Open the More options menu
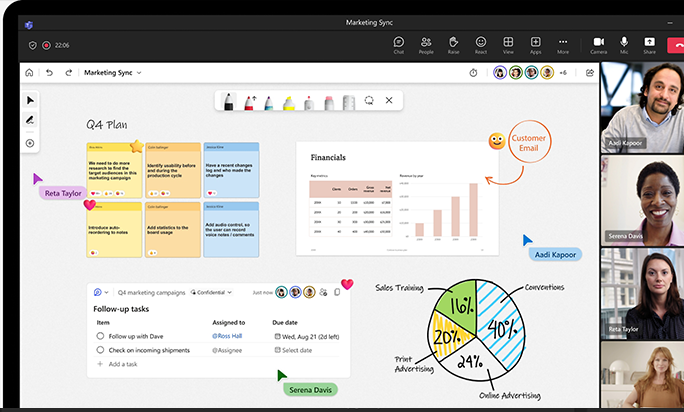The width and height of the screenshot is (684, 412). (x=563, y=43)
